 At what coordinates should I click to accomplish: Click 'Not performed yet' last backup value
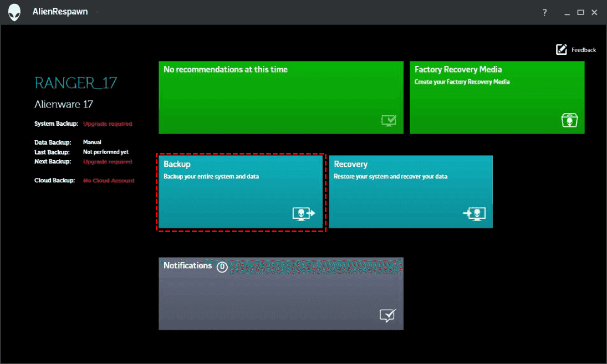click(106, 152)
